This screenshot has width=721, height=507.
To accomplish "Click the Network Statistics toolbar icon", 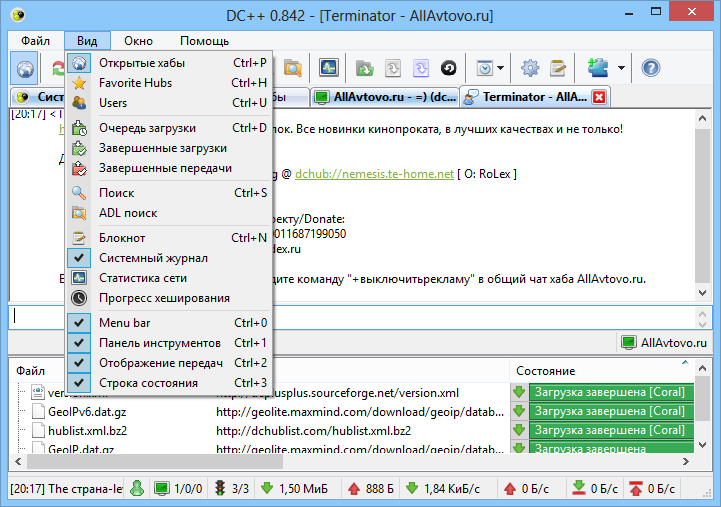I will 329,68.
